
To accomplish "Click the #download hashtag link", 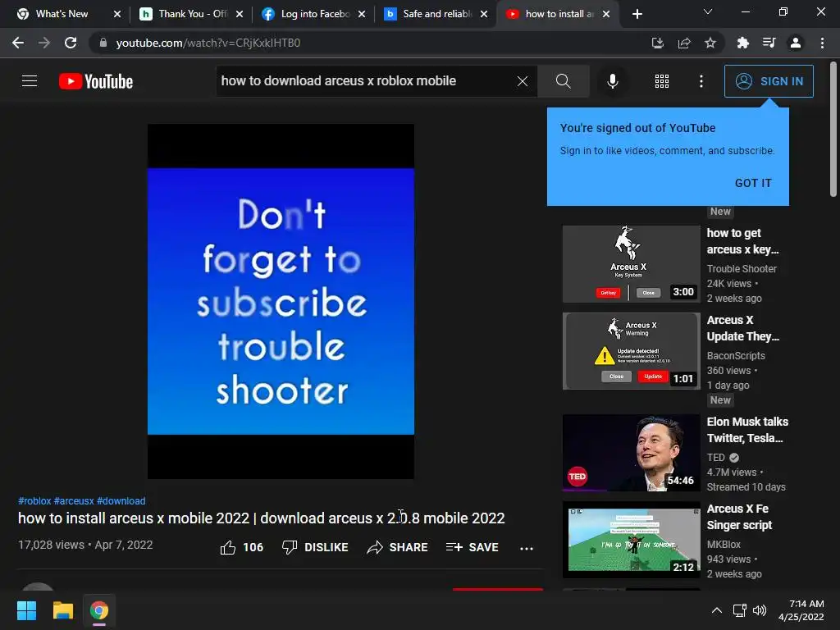I will [x=121, y=501].
